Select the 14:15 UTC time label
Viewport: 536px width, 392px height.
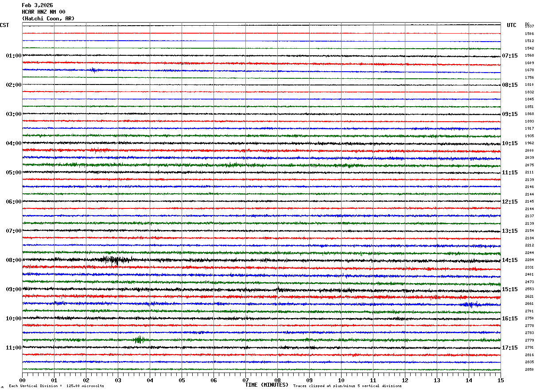[x=510, y=260]
